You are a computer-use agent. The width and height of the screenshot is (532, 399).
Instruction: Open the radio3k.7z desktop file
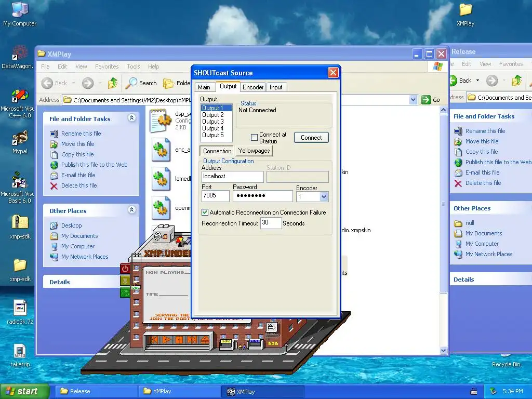[x=20, y=312]
